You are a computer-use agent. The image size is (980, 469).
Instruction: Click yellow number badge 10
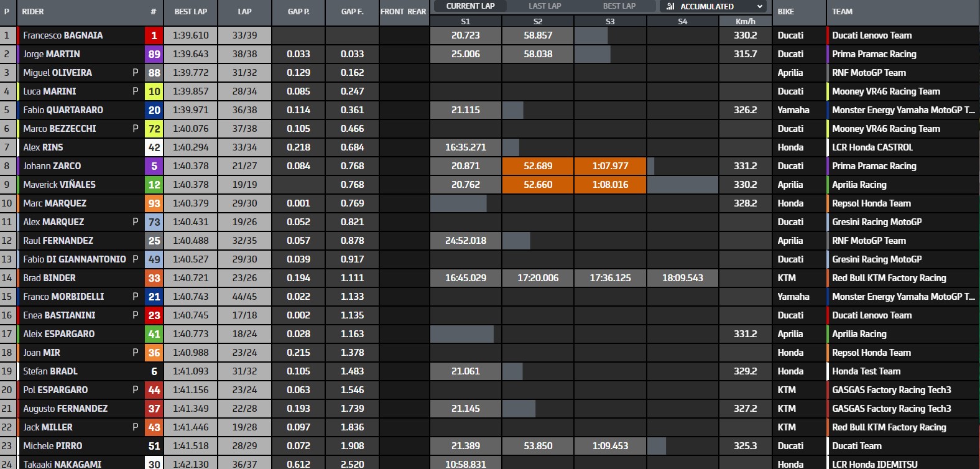coord(154,91)
